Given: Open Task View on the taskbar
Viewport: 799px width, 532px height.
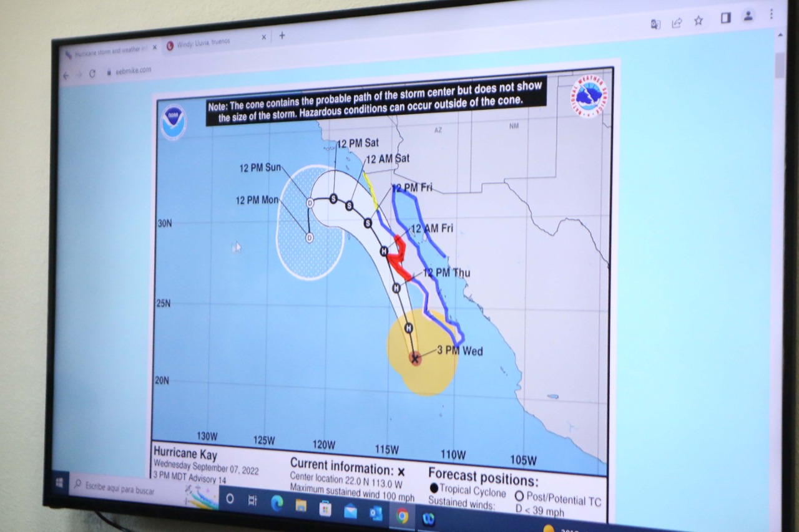Looking at the screenshot, I should [x=253, y=501].
